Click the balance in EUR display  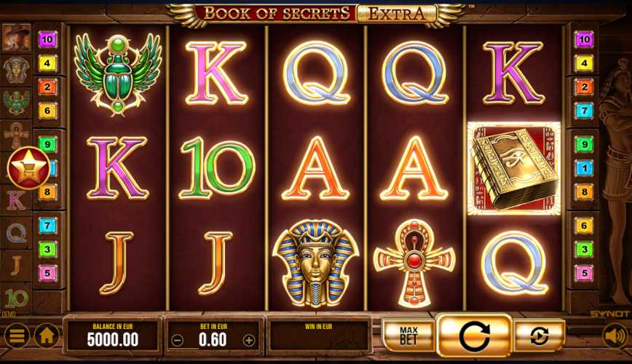(113, 336)
